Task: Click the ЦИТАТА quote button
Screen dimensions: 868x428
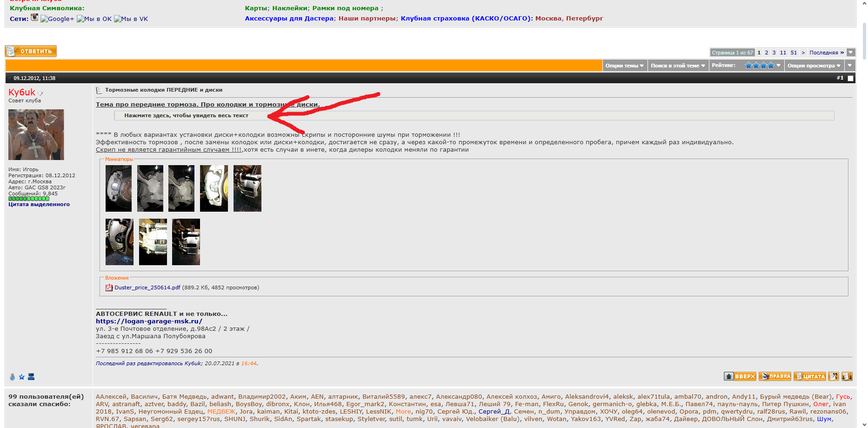Action: 809,376
